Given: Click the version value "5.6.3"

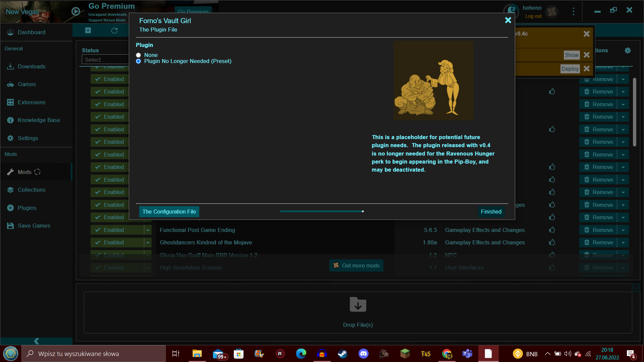Looking at the screenshot, I should pos(430,230).
